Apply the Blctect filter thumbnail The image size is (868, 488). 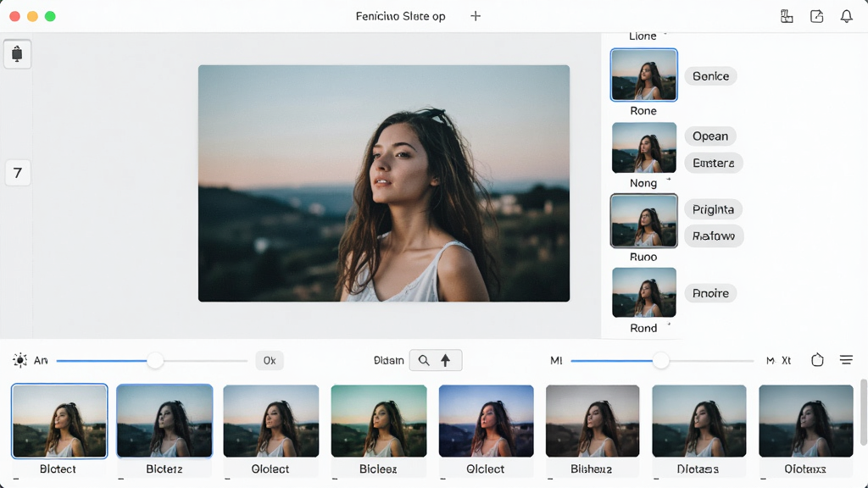59,421
